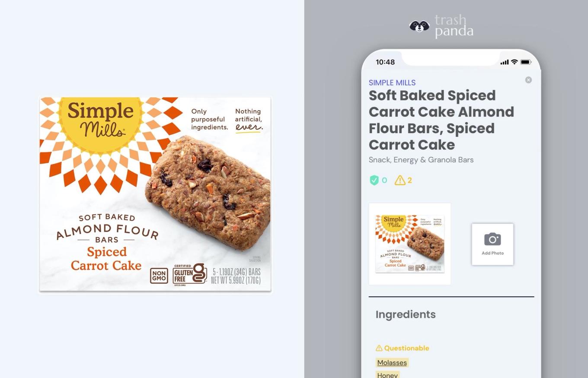
Task: Click the product title Soft Baked Spiced Carrot Cake
Action: pos(441,120)
